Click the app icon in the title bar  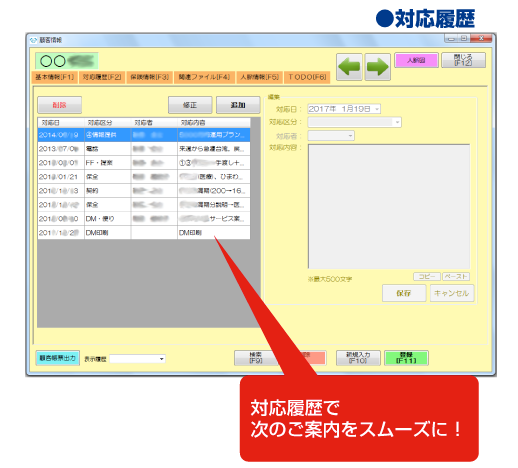[x=33, y=40]
